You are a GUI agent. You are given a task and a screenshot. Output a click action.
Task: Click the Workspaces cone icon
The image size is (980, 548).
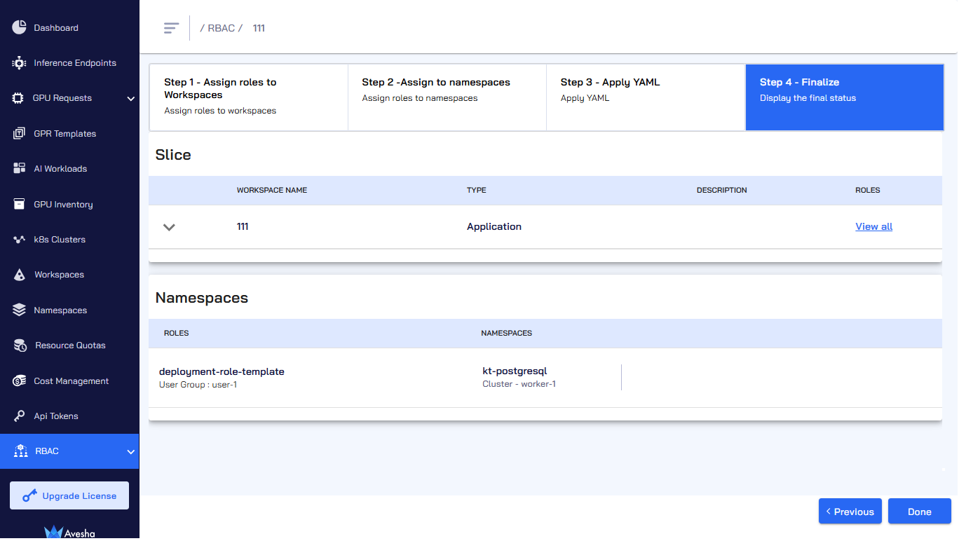click(x=20, y=275)
